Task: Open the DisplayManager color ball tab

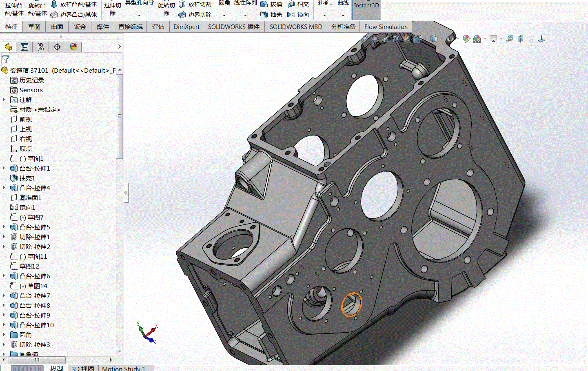Action: point(73,47)
